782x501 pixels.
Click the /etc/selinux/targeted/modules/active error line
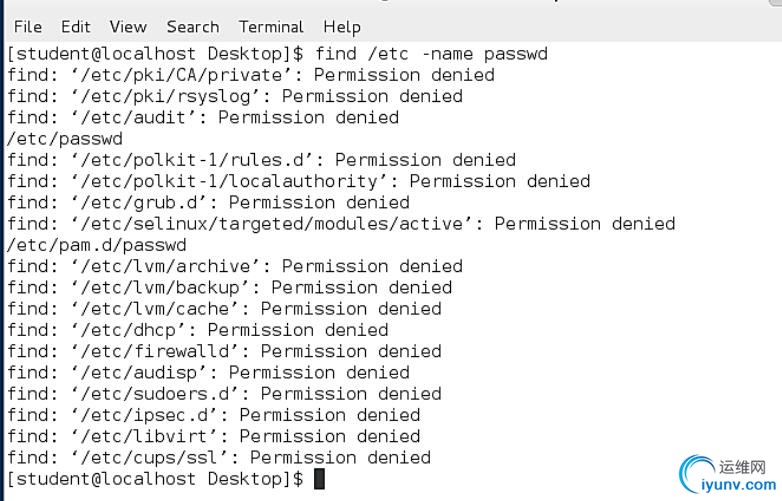(x=341, y=223)
